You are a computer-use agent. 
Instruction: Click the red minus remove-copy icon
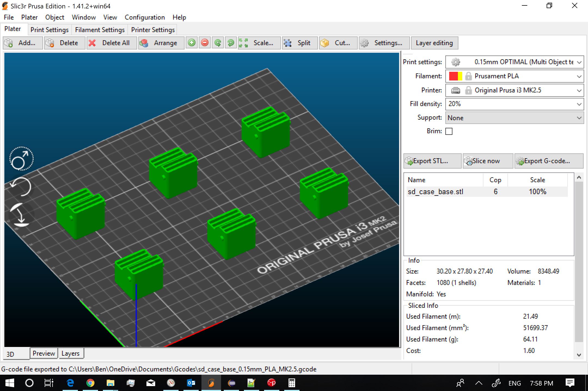tap(205, 43)
